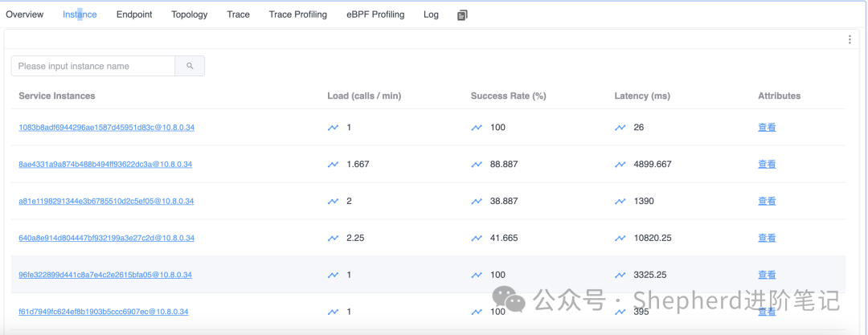Open the Topology tab

point(189,14)
